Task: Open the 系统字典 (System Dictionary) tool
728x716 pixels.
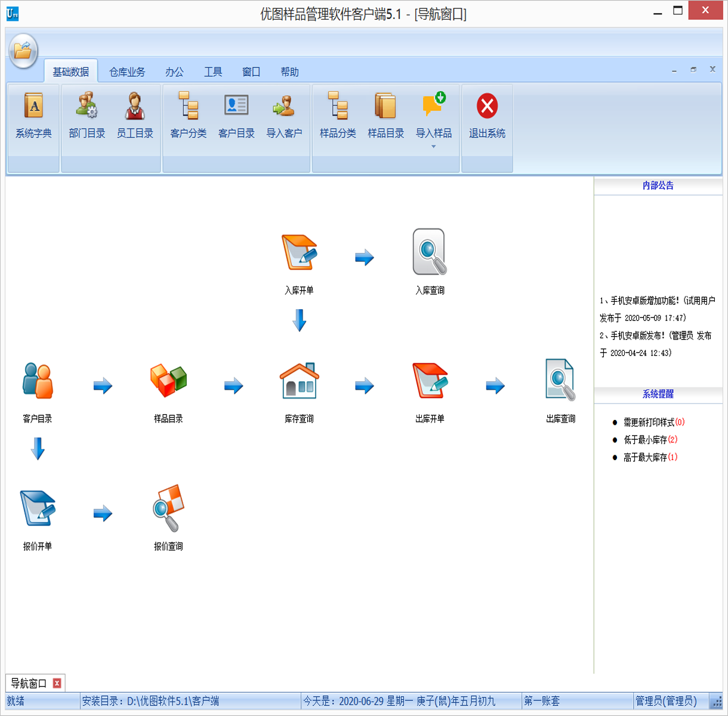Action: point(33,113)
